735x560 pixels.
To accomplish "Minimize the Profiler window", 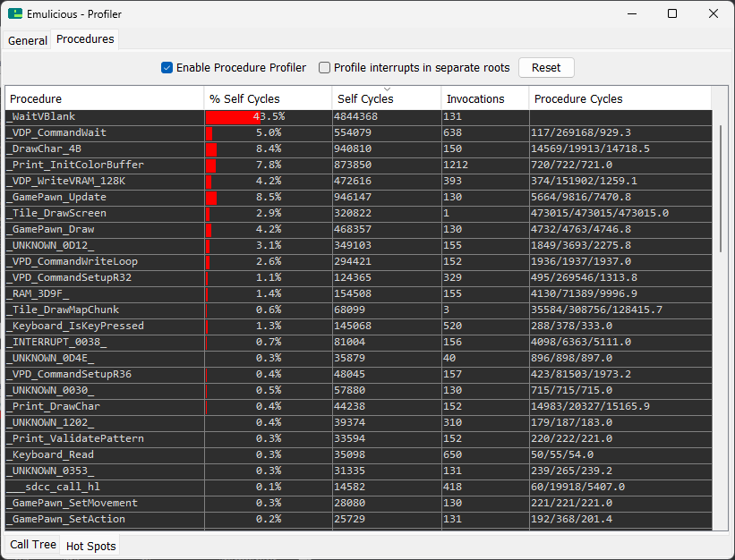I will pyautogui.click(x=632, y=13).
